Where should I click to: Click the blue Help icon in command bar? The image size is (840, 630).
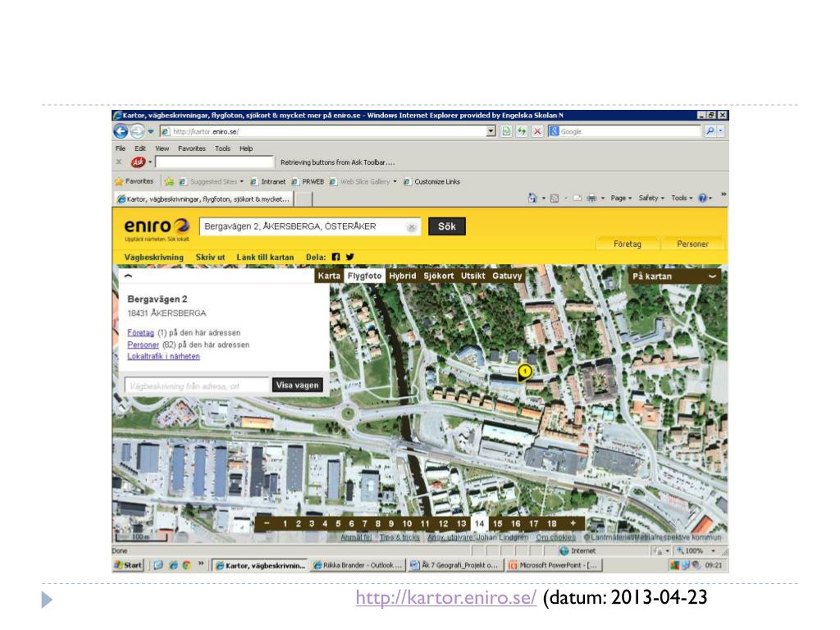click(x=702, y=199)
